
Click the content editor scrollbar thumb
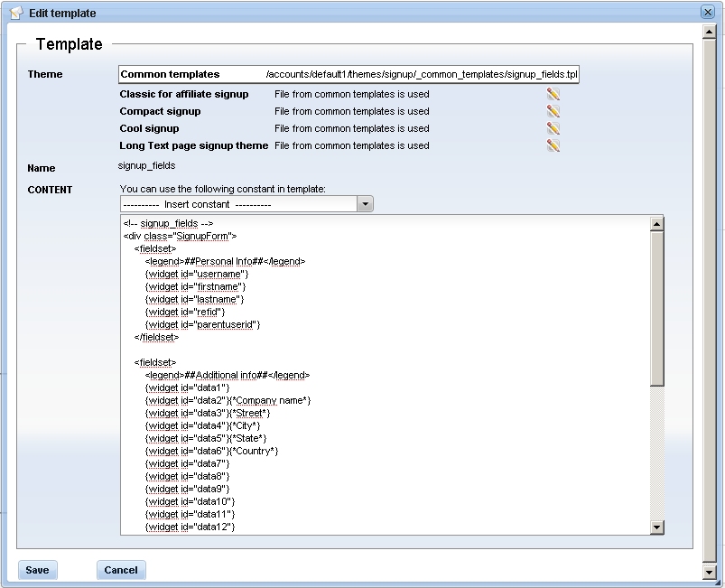[x=656, y=309]
